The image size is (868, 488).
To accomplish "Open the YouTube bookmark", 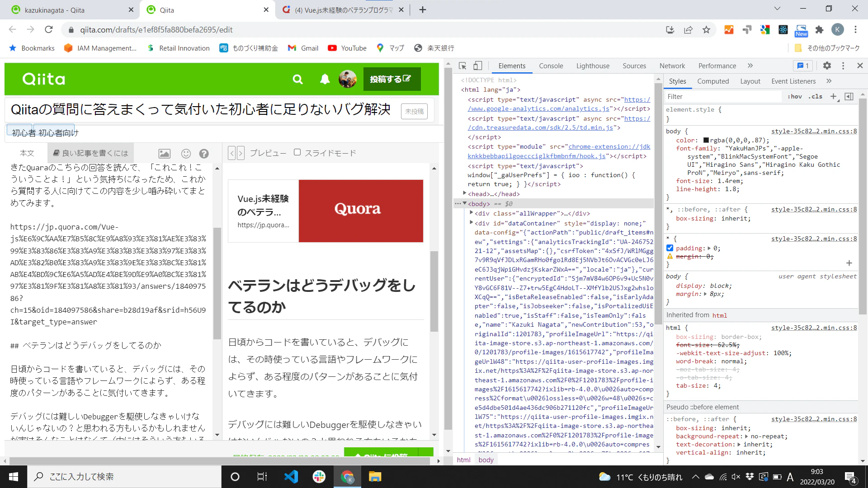I will [x=347, y=48].
